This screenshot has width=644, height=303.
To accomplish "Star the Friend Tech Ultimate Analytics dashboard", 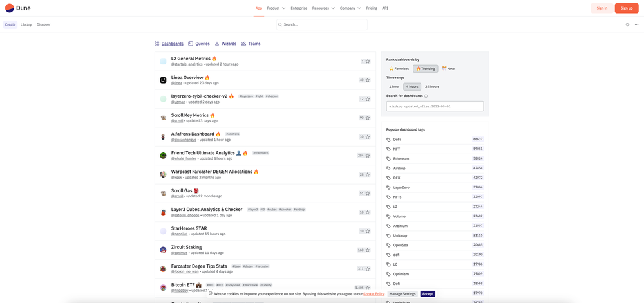I will (x=368, y=156).
